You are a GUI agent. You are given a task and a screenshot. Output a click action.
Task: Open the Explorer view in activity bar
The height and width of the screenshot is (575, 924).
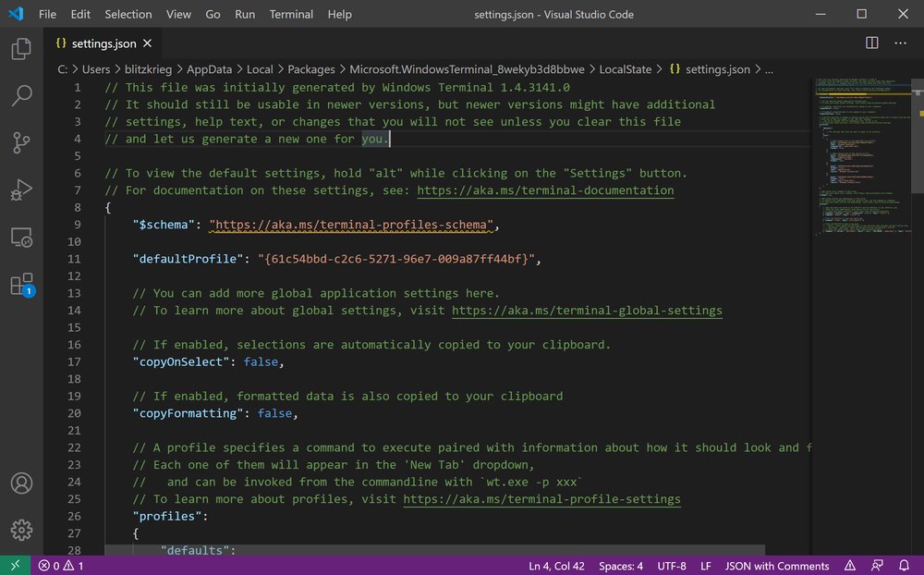[21, 48]
